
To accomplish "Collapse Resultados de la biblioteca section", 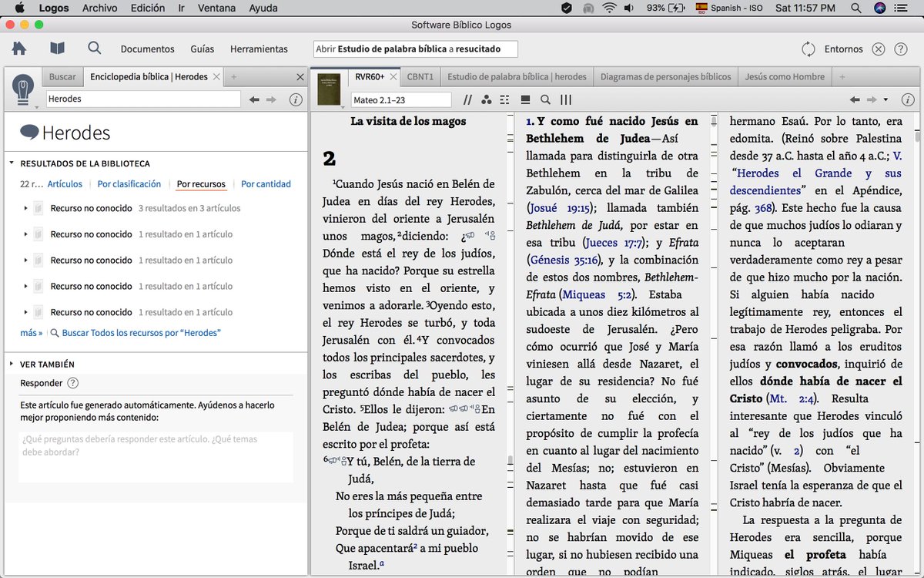I will (x=12, y=163).
